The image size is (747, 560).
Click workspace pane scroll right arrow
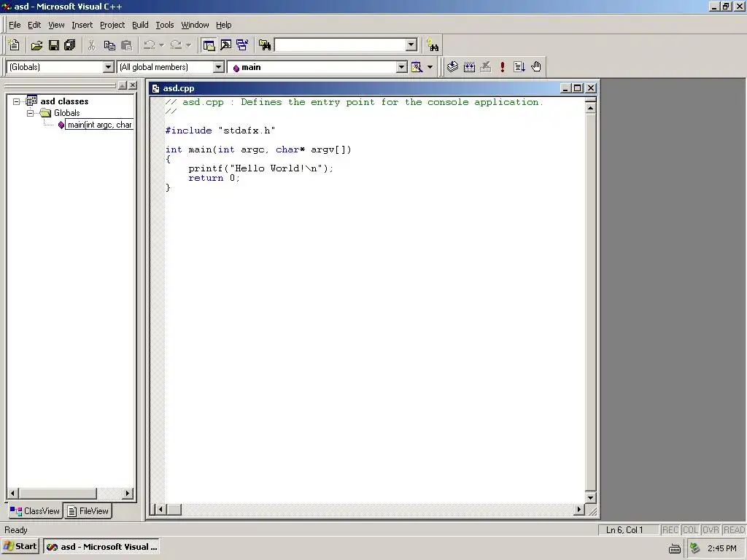pos(127,494)
